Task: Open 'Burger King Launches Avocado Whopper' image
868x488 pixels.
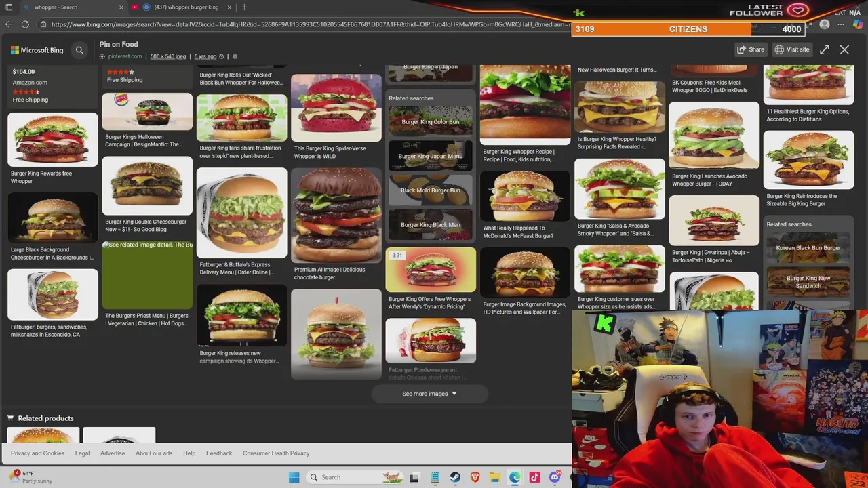Action: click(x=714, y=137)
